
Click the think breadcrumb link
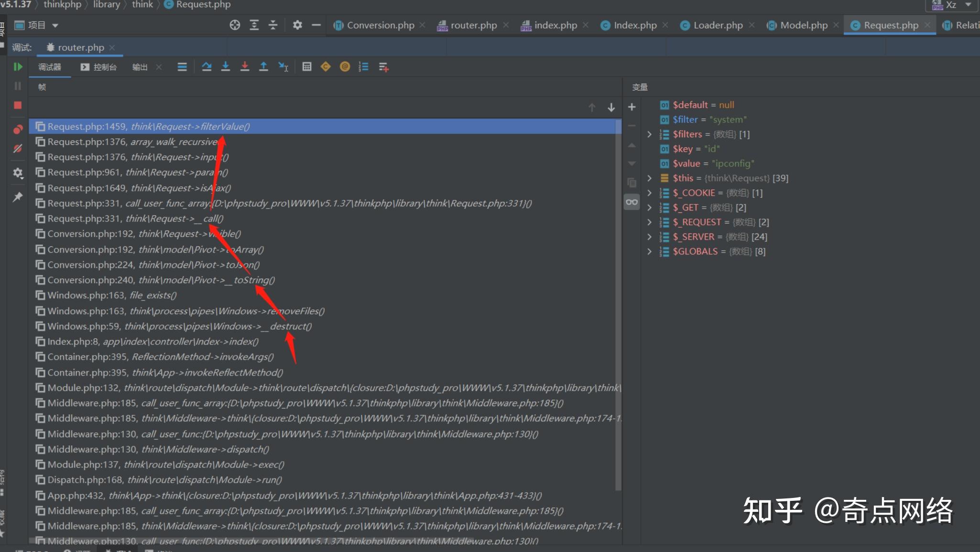pos(142,5)
